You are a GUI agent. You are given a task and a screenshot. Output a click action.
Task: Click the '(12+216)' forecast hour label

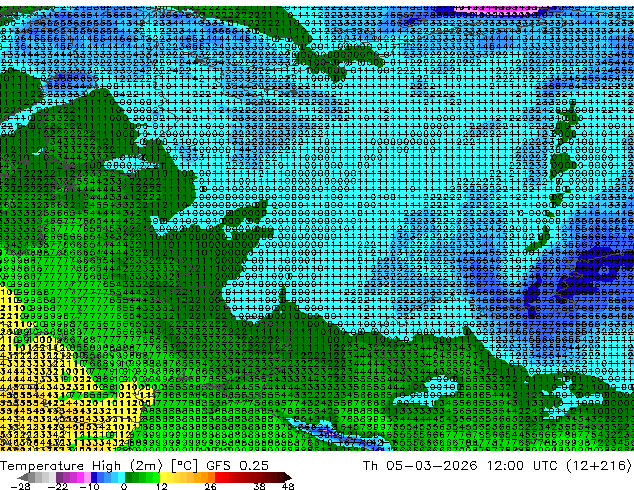[x=599, y=466]
